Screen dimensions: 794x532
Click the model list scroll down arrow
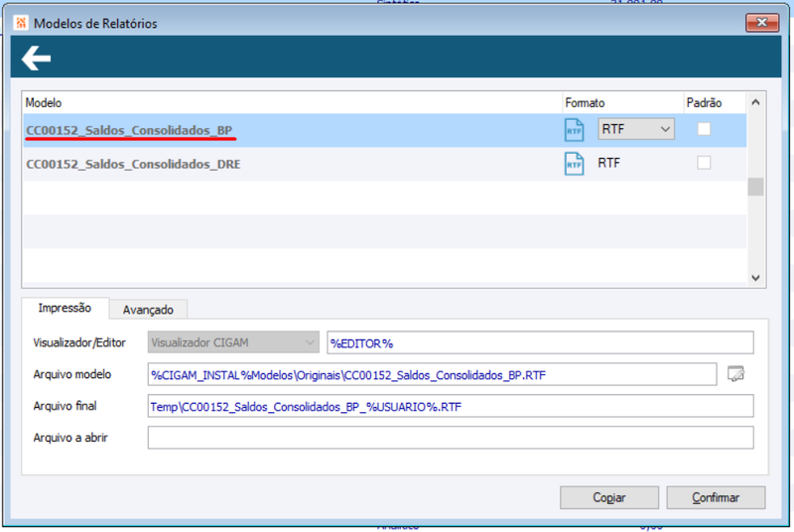(x=755, y=277)
